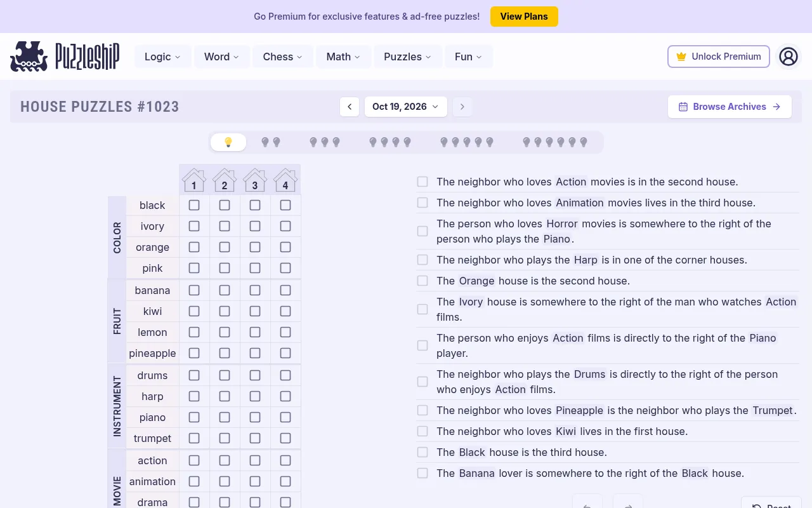Click the House Puzzles #1023 heading

pyautogui.click(x=100, y=107)
